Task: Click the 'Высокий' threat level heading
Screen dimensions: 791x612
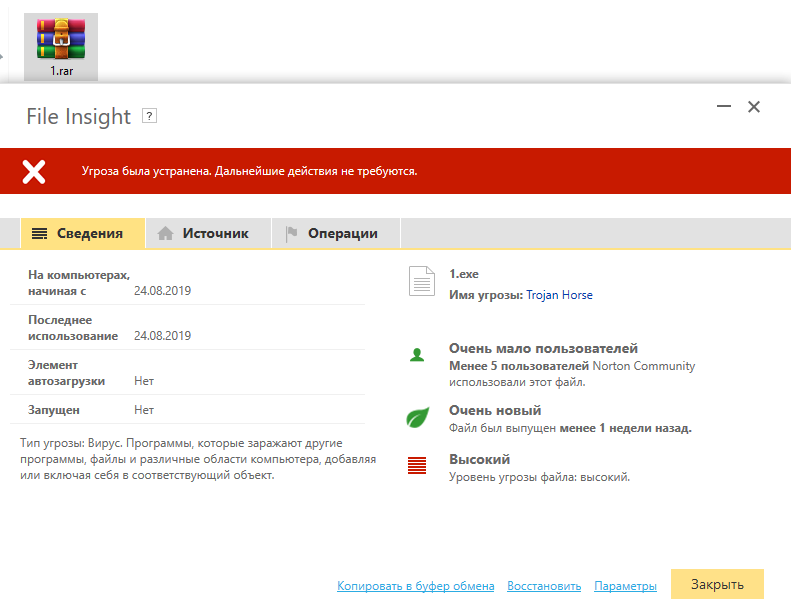Action: 479,460
